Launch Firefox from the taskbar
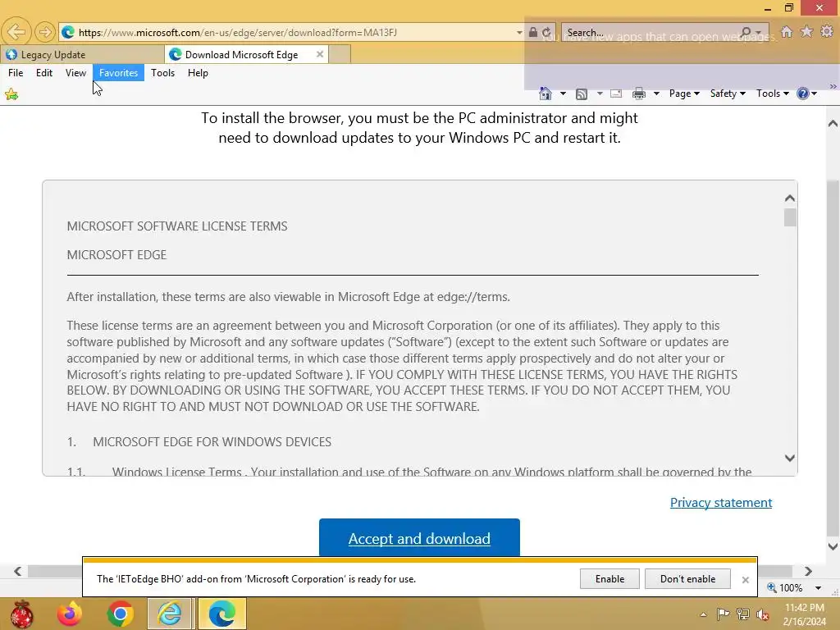The height and width of the screenshot is (630, 840). [x=70, y=614]
